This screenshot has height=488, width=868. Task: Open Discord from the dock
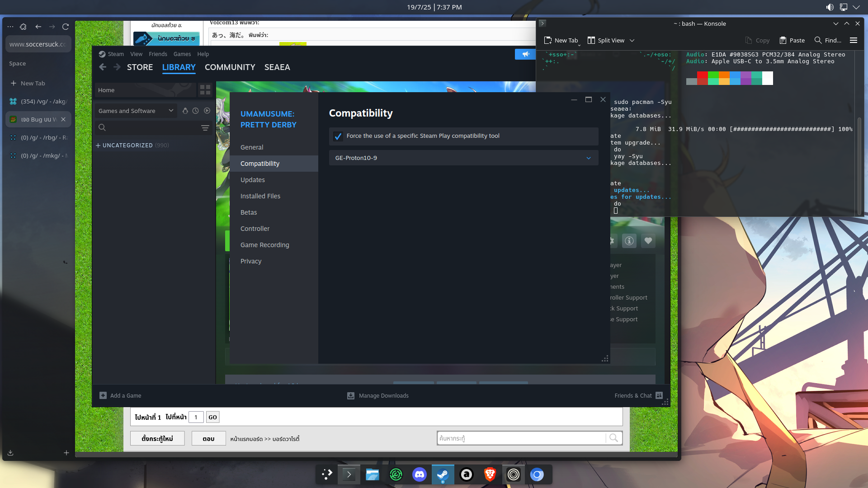(419, 474)
